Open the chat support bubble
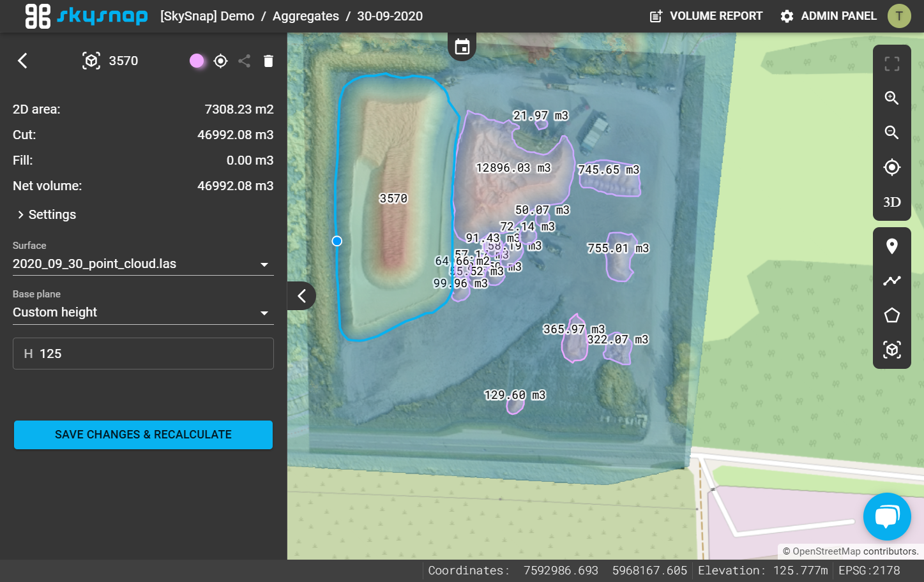Screen dimensions: 924x582 coord(887,516)
